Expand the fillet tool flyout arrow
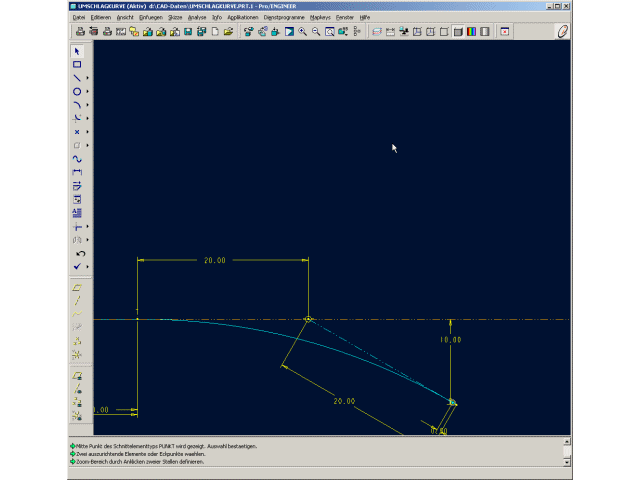The image size is (640, 480). click(87, 118)
